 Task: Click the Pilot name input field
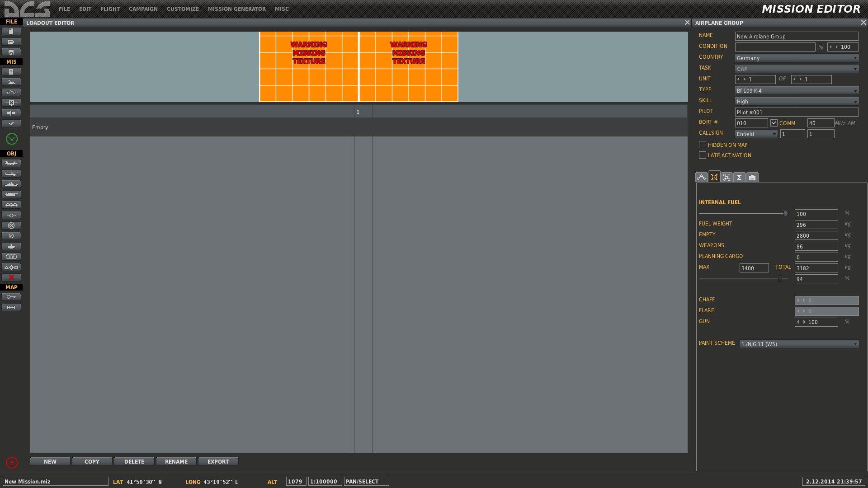[x=797, y=112]
